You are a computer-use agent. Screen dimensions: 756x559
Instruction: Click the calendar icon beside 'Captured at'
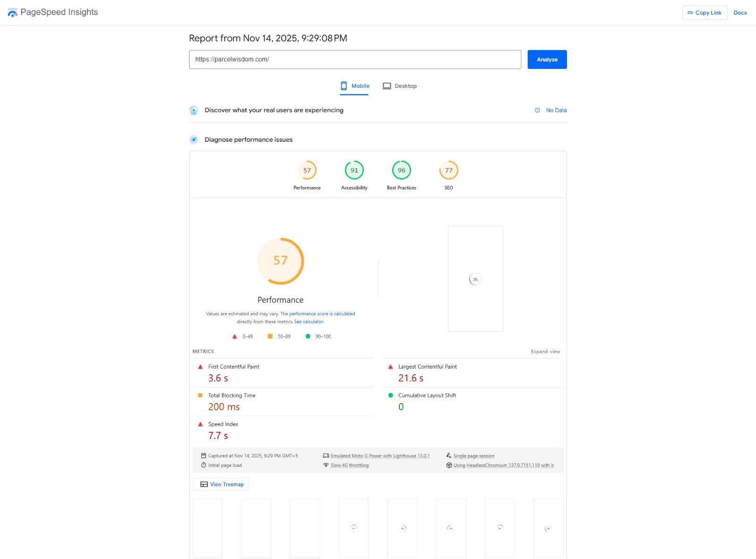tap(204, 456)
